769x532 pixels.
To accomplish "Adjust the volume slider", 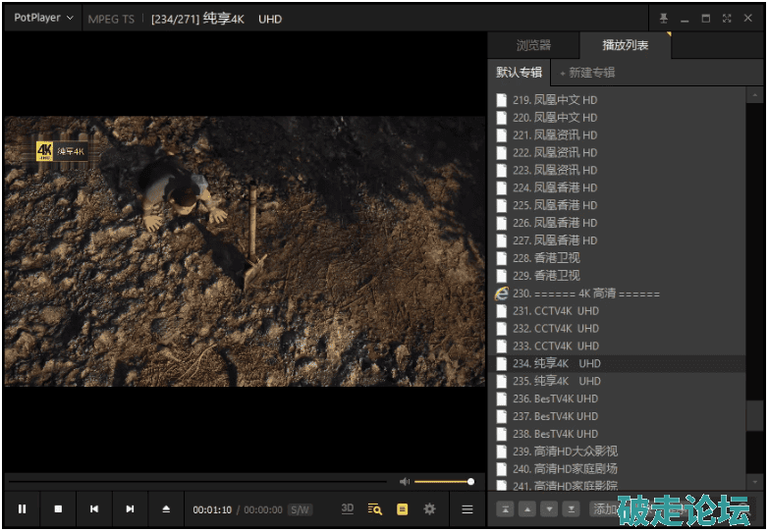I will click(444, 482).
